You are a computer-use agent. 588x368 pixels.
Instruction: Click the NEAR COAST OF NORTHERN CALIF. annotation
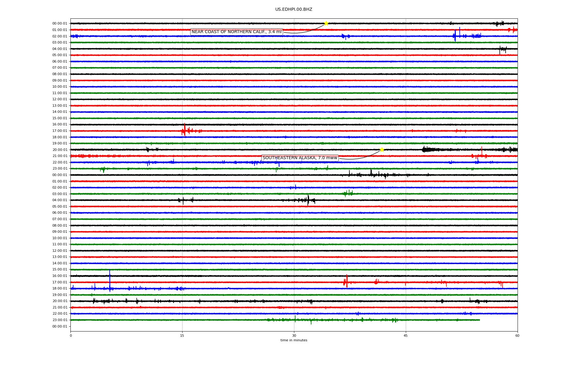pyautogui.click(x=236, y=32)
